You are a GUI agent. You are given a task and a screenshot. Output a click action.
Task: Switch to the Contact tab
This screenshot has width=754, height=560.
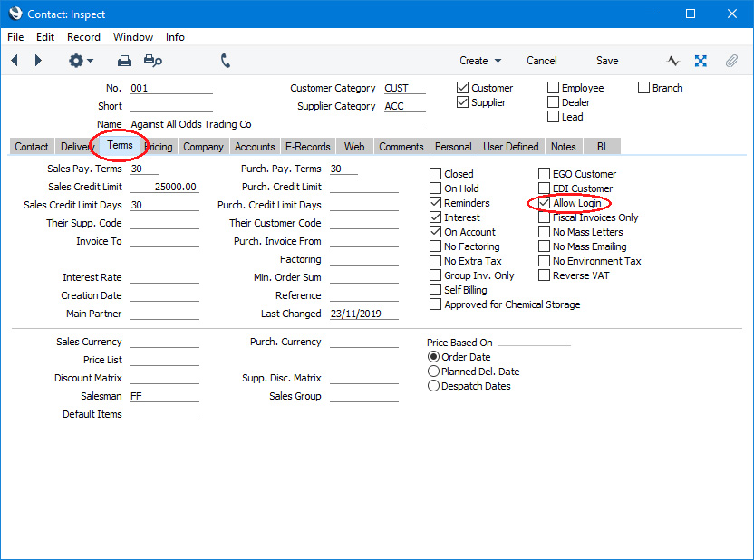pyautogui.click(x=31, y=147)
